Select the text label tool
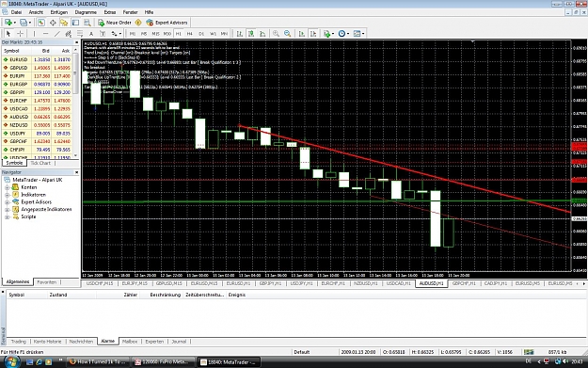The width and height of the screenshot is (588, 368). (x=103, y=34)
